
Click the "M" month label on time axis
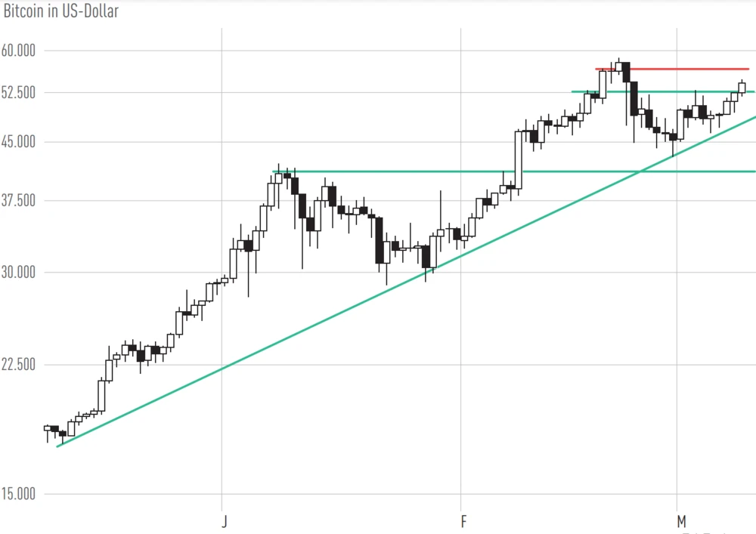680,521
